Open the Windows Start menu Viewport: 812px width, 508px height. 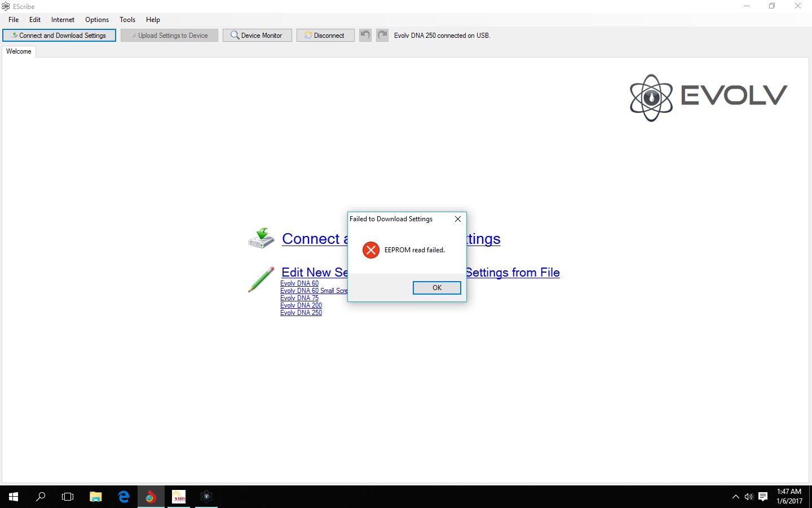(x=14, y=497)
